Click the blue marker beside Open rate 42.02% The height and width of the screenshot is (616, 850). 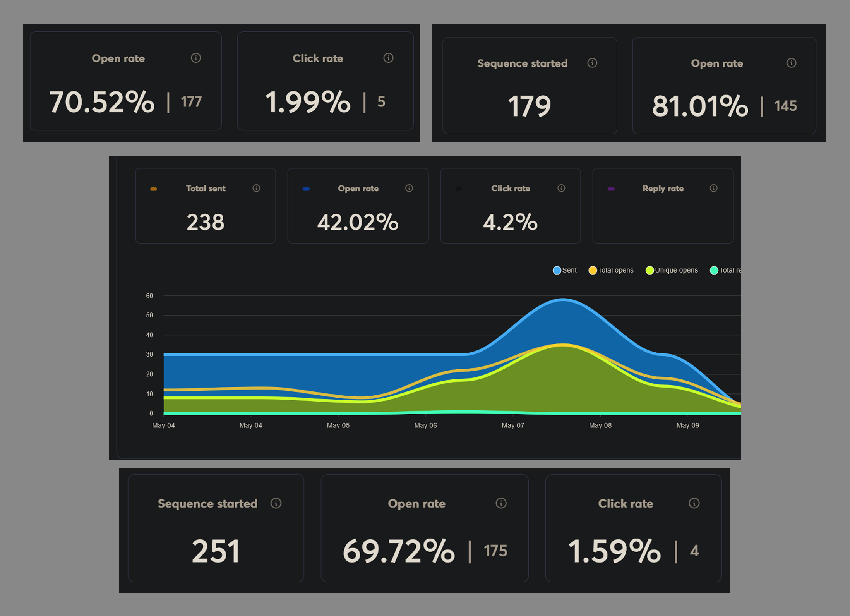point(306,189)
